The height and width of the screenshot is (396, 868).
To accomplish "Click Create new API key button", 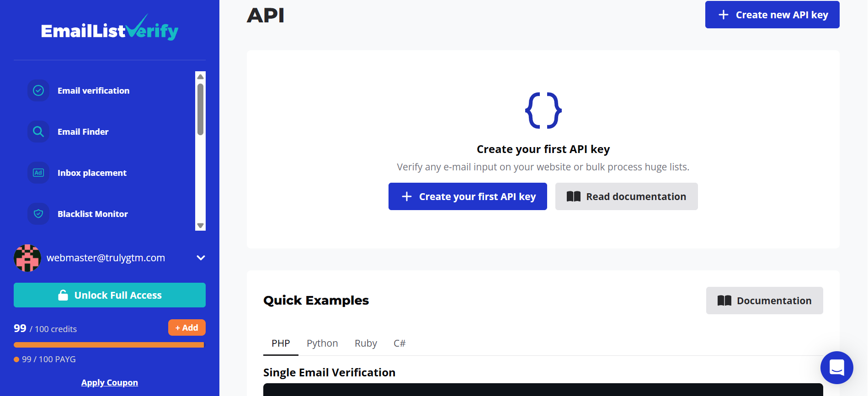I will click(x=772, y=15).
